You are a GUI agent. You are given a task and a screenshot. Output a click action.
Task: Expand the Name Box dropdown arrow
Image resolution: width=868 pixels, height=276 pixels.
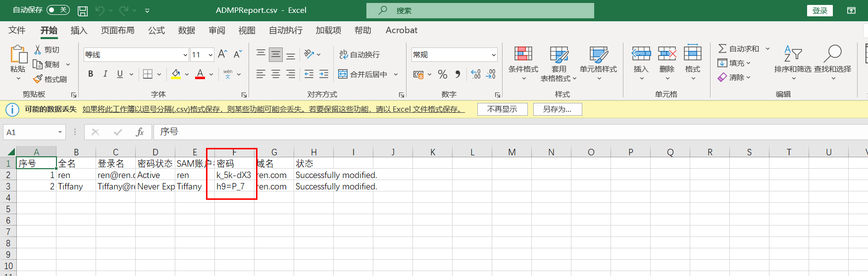click(x=60, y=132)
